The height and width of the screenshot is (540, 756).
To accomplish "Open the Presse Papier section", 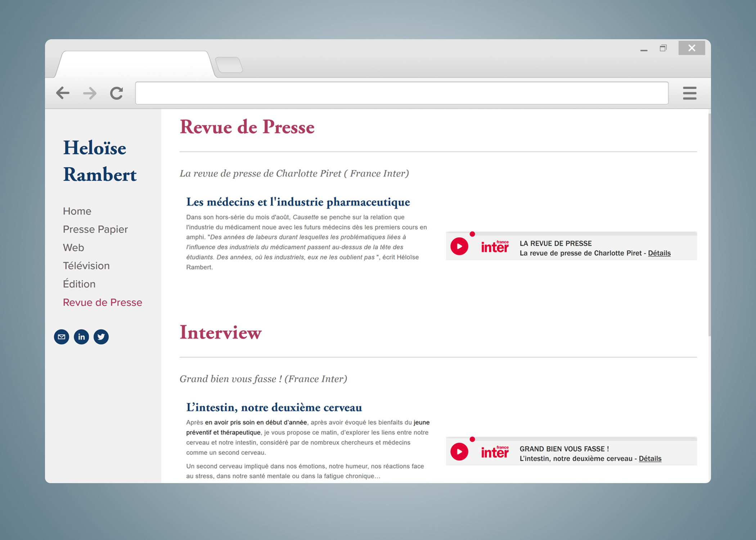I will (x=95, y=229).
